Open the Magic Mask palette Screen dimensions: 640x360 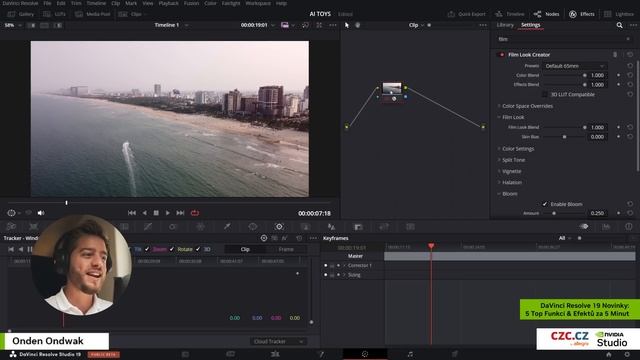point(305,227)
